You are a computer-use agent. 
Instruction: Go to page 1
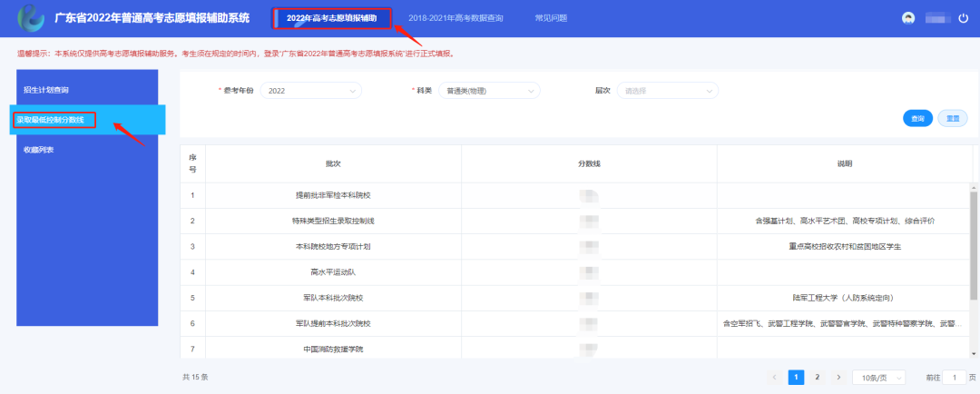(x=797, y=377)
